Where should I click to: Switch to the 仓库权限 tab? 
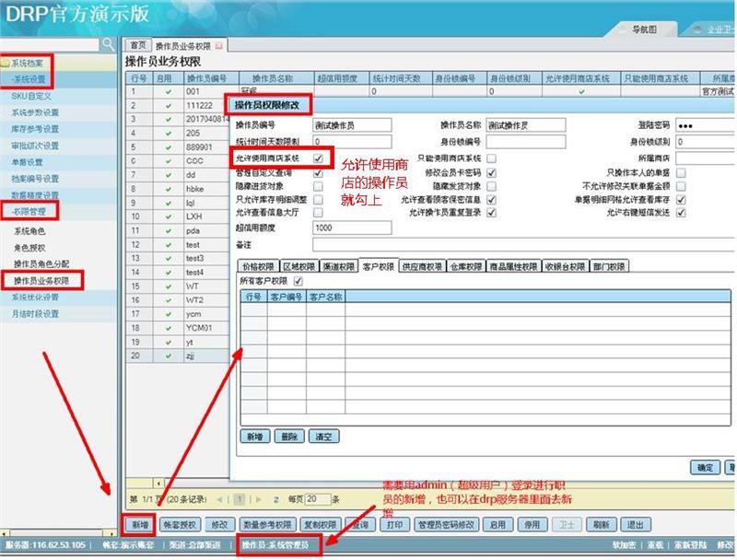(x=466, y=266)
